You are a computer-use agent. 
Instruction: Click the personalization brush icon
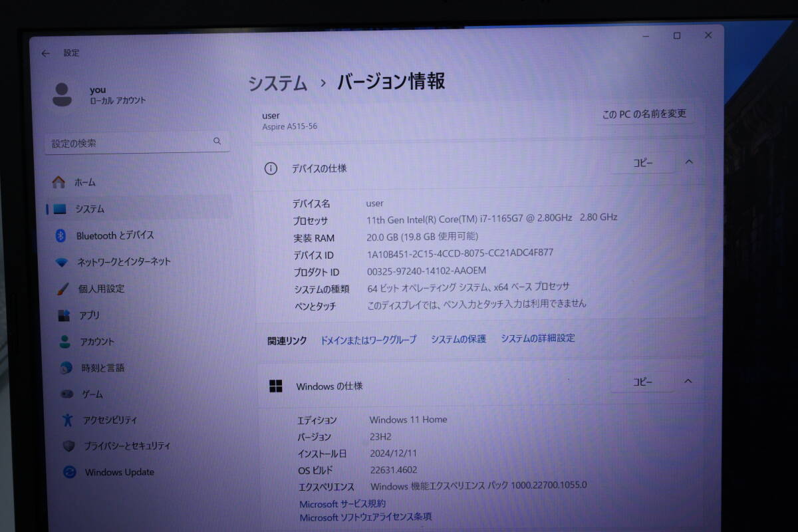click(x=62, y=289)
